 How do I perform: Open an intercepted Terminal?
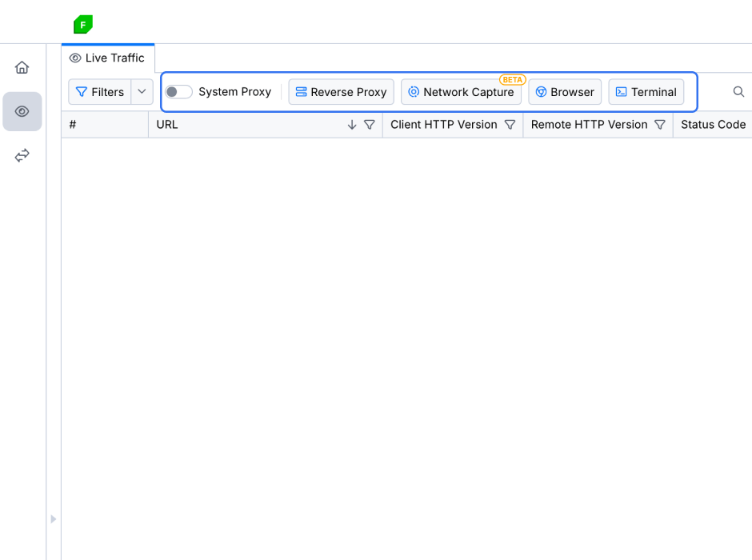point(646,91)
